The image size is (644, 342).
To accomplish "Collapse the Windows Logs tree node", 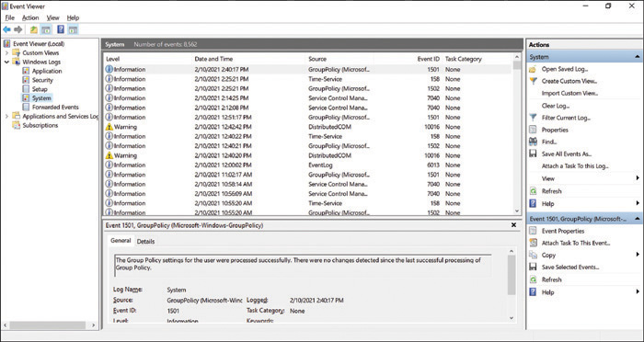I will point(6,62).
